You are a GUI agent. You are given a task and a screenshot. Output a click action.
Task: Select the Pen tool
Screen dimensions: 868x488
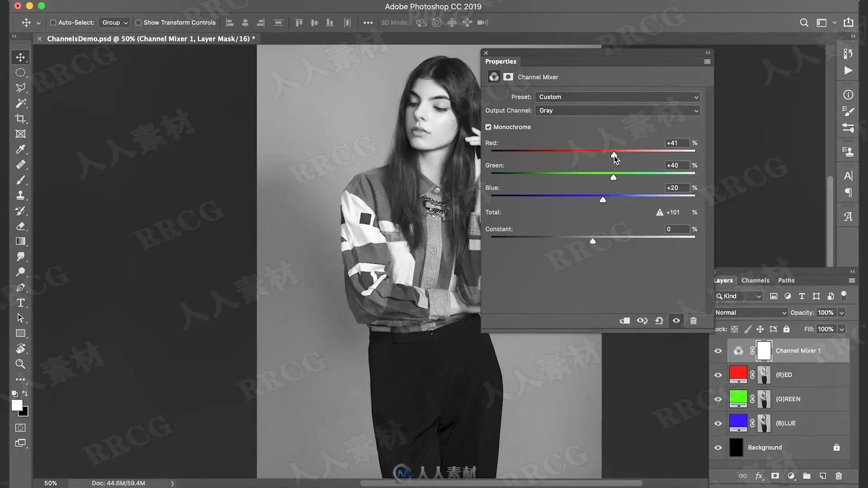click(x=20, y=288)
